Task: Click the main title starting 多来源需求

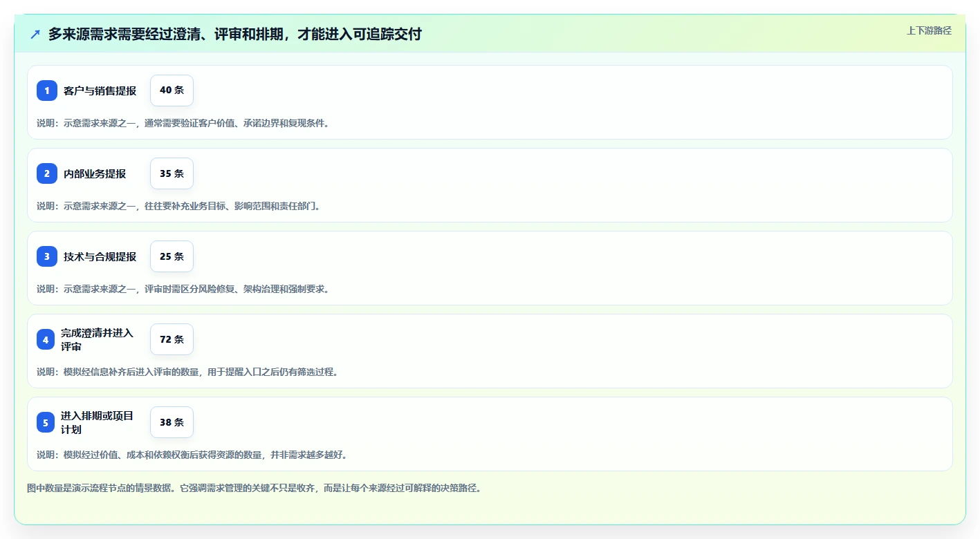Action: point(234,34)
